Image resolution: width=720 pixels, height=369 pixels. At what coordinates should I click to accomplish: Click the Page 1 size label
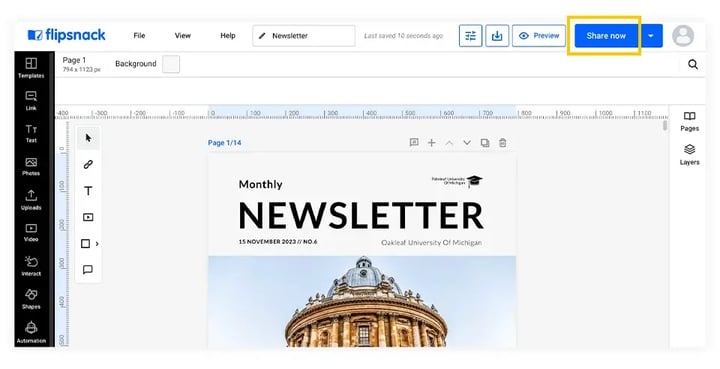[x=81, y=64]
